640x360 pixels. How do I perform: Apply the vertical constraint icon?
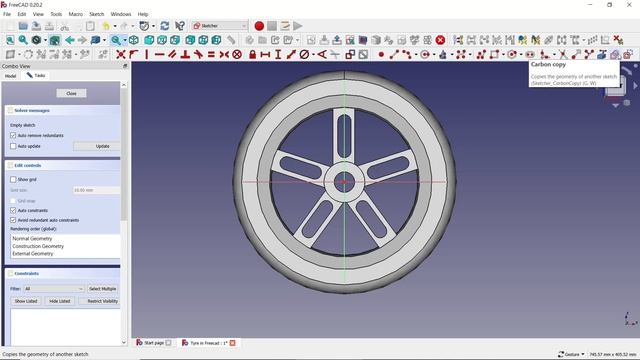click(x=147, y=54)
